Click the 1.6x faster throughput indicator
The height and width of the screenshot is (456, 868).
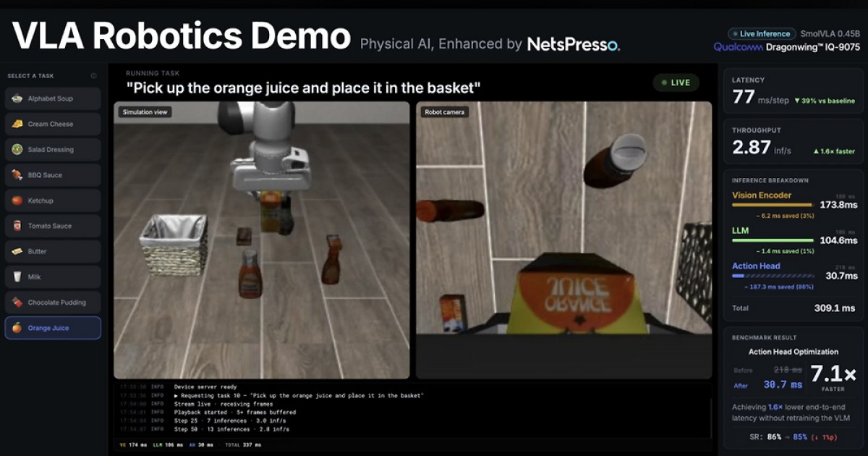tap(834, 151)
